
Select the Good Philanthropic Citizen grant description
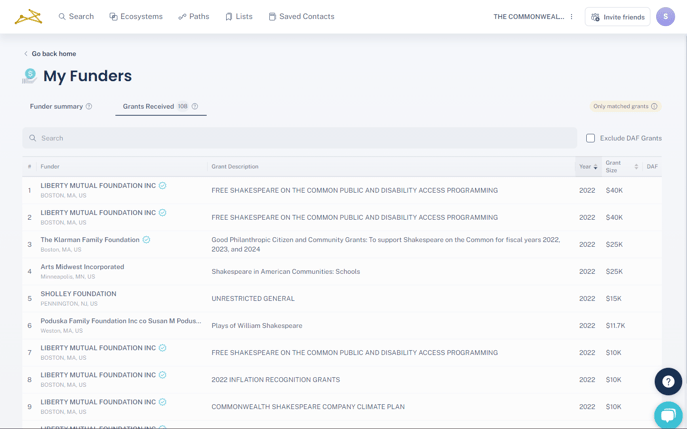pyautogui.click(x=386, y=245)
